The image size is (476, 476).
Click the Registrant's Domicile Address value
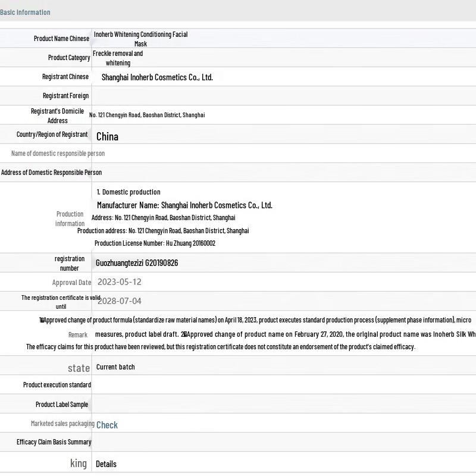click(147, 115)
